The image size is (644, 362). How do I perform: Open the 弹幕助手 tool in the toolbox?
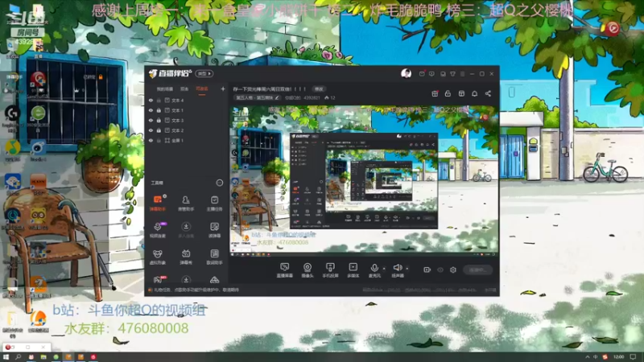point(158,203)
